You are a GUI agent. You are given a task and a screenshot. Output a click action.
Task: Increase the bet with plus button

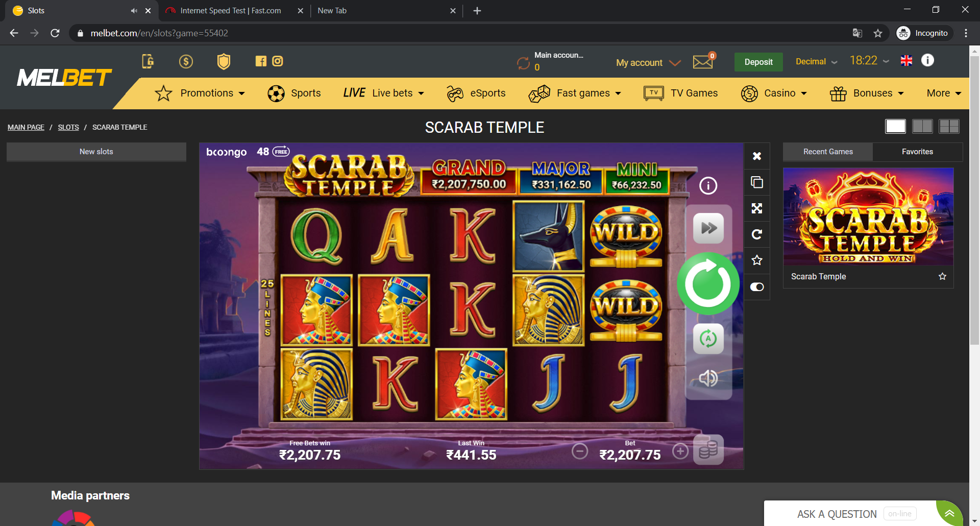pos(680,451)
